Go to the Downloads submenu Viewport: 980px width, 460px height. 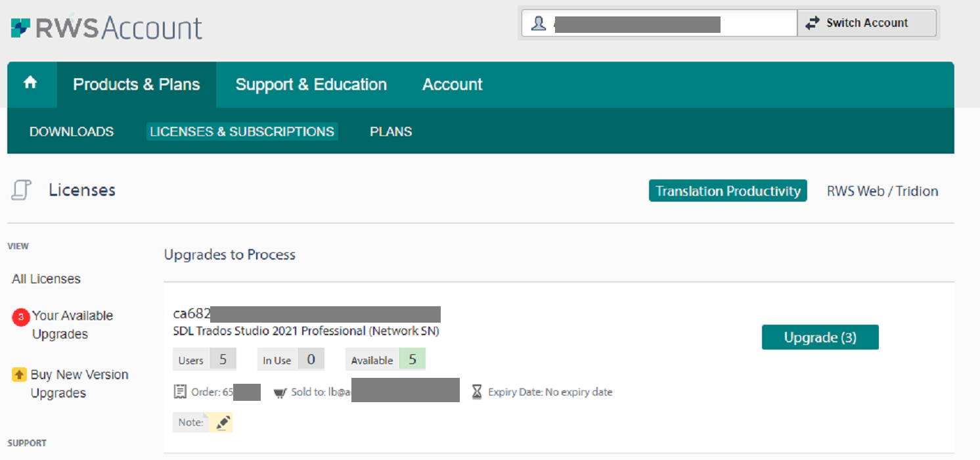click(72, 131)
